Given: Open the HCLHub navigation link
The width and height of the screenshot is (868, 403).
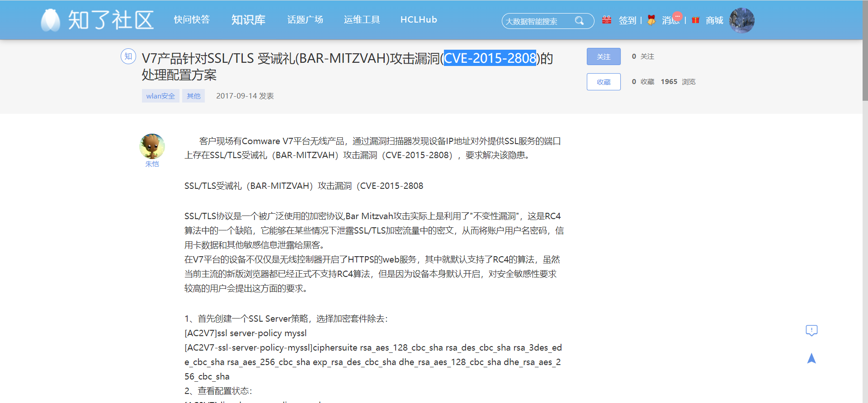Looking at the screenshot, I should pyautogui.click(x=419, y=20).
